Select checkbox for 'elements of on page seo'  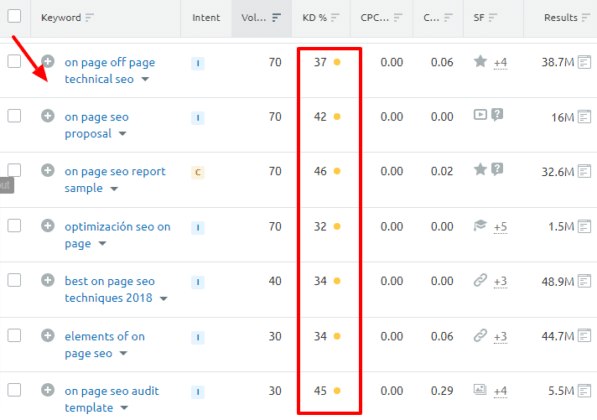pyautogui.click(x=14, y=335)
